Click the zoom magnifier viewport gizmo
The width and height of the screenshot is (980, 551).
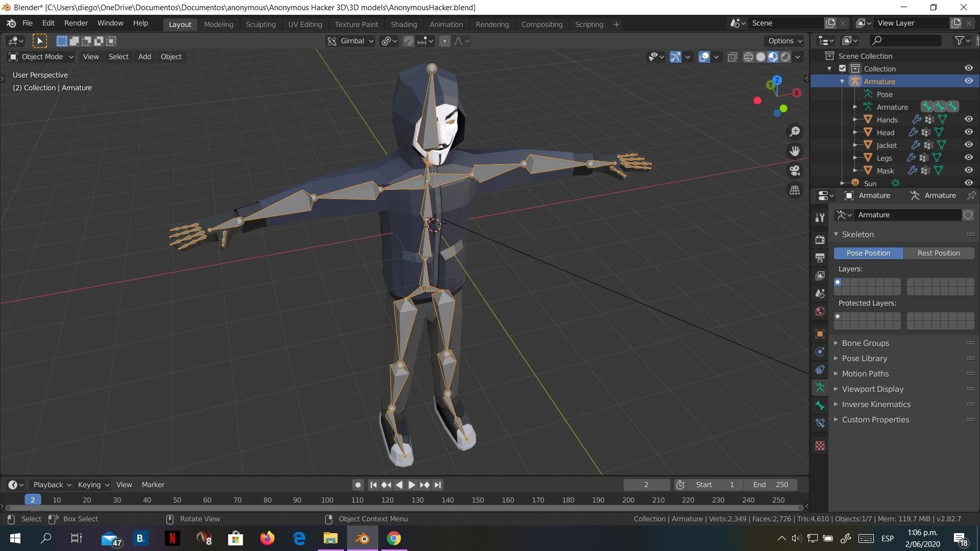[795, 132]
